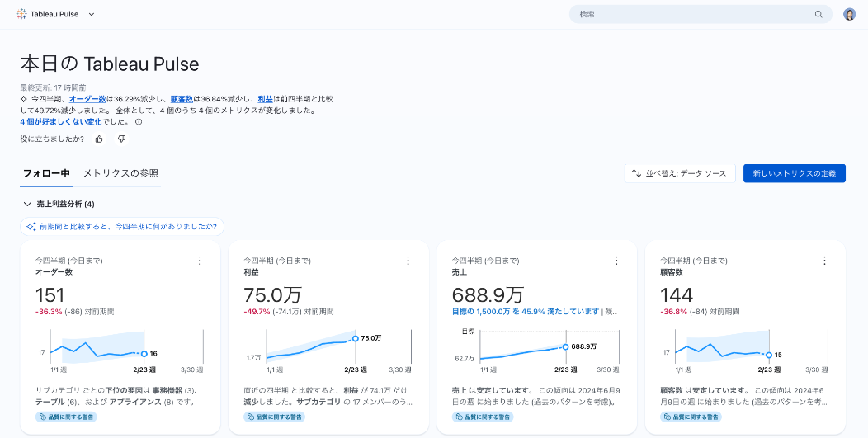Screen dimensions: 868x438
Task: Collapse the 売上利益分析 (4) group
Action: 27,205
